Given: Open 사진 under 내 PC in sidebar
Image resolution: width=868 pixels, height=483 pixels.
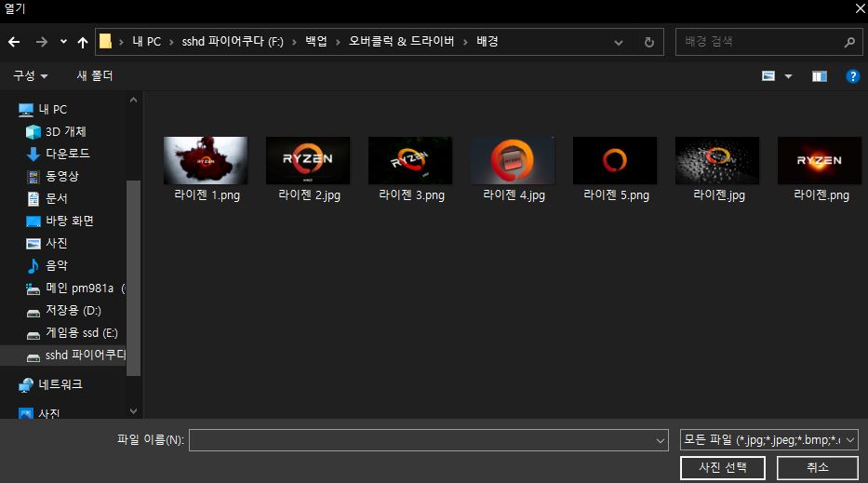Looking at the screenshot, I should pyautogui.click(x=56, y=243).
